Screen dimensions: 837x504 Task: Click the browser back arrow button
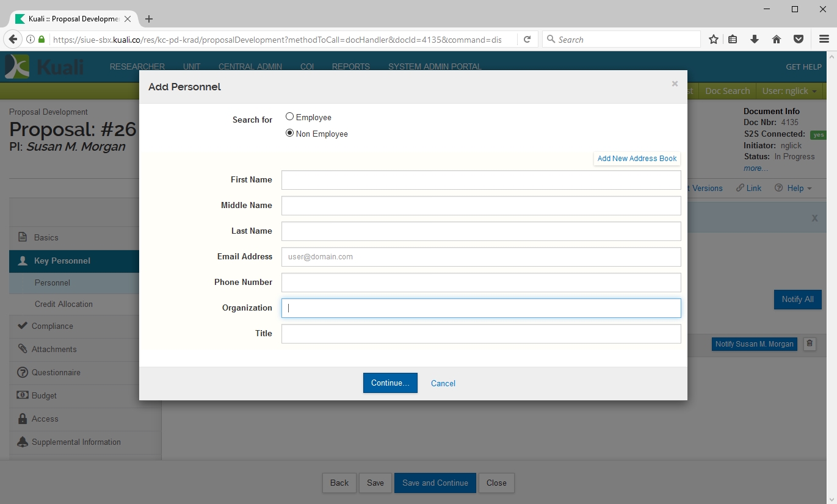13,40
